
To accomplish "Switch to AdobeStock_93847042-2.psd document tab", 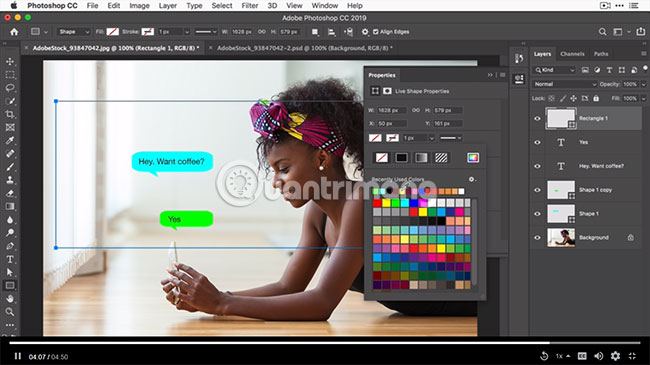I will point(304,48).
